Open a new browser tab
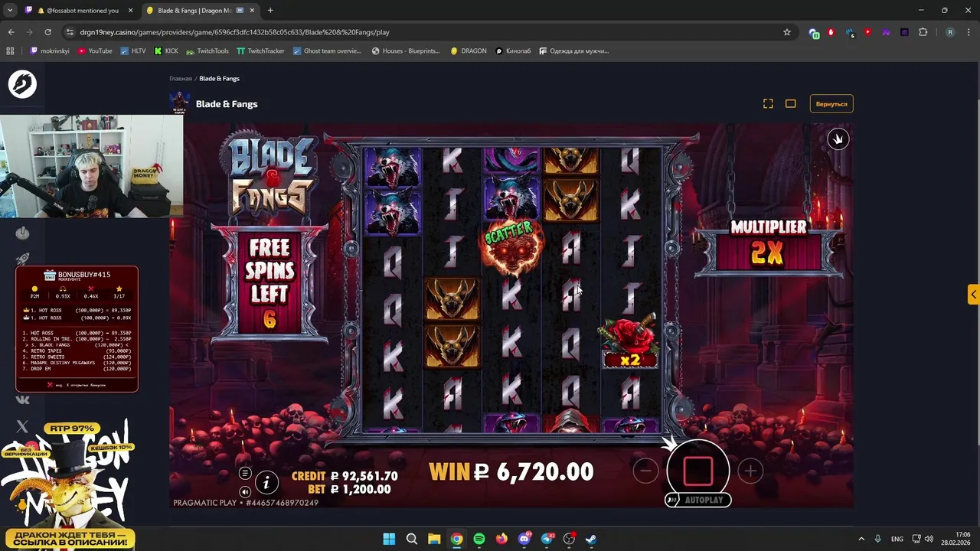This screenshot has height=551, width=980. click(x=270, y=11)
